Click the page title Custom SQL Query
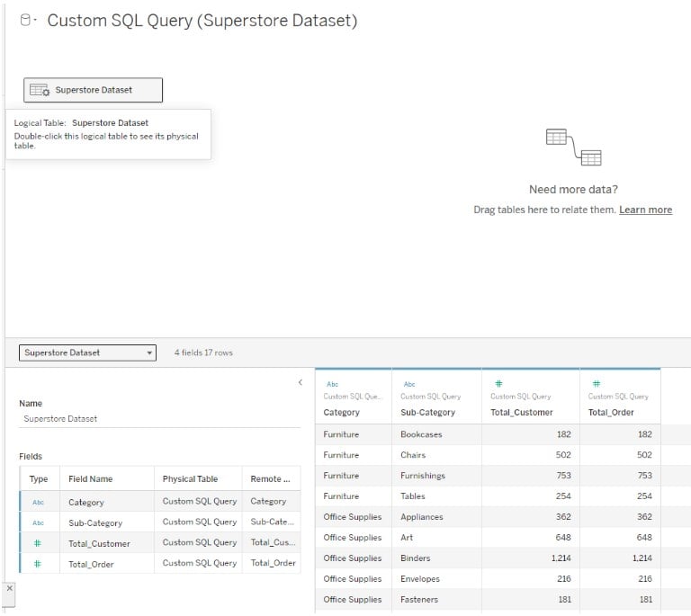Screen dimensions: 691x616 202,21
